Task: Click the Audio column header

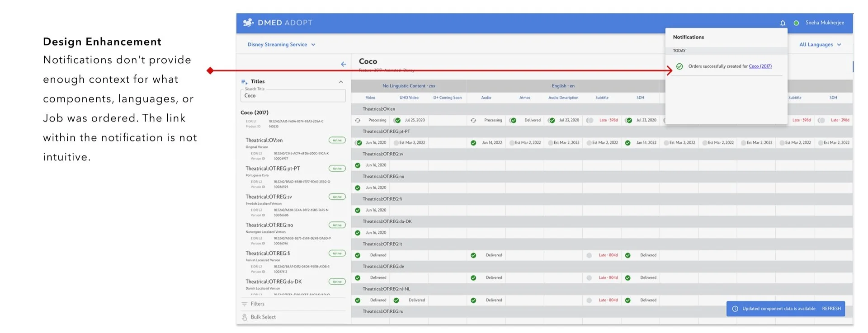Action: (x=486, y=98)
